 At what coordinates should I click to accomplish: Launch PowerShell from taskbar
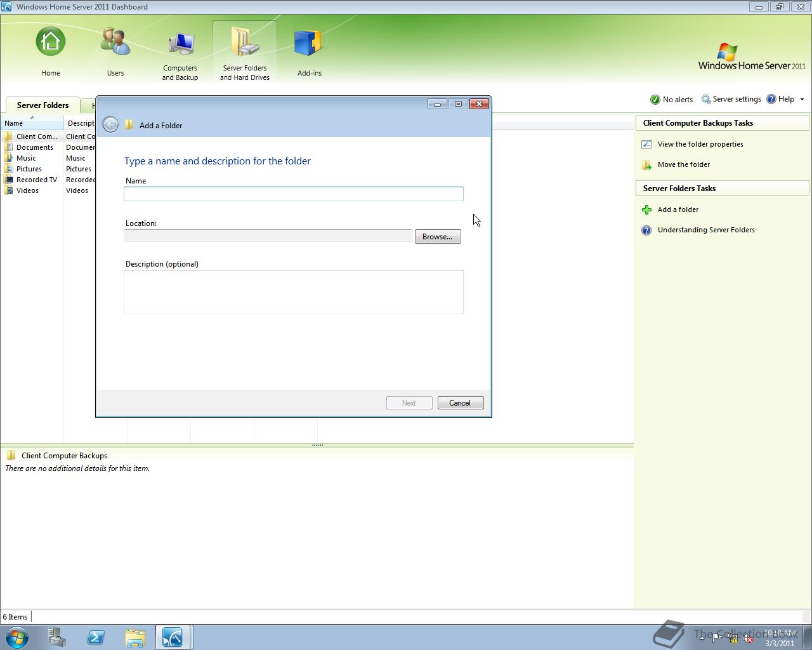96,637
